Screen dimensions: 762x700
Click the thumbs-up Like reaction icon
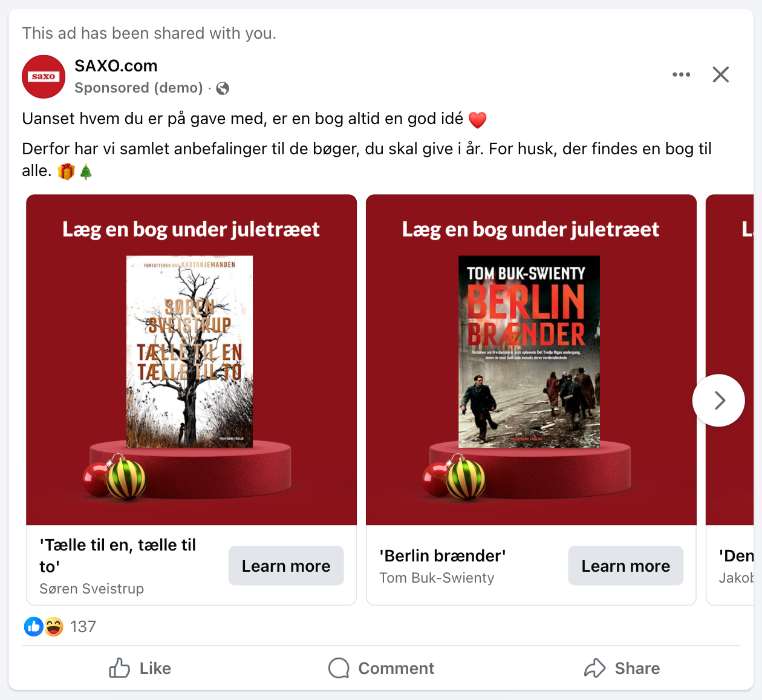[x=33, y=627]
